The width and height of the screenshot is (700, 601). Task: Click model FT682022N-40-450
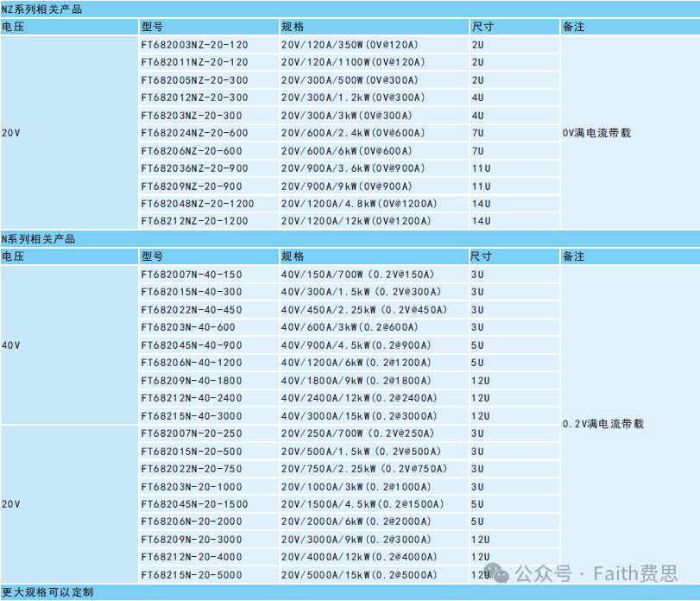coord(192,310)
